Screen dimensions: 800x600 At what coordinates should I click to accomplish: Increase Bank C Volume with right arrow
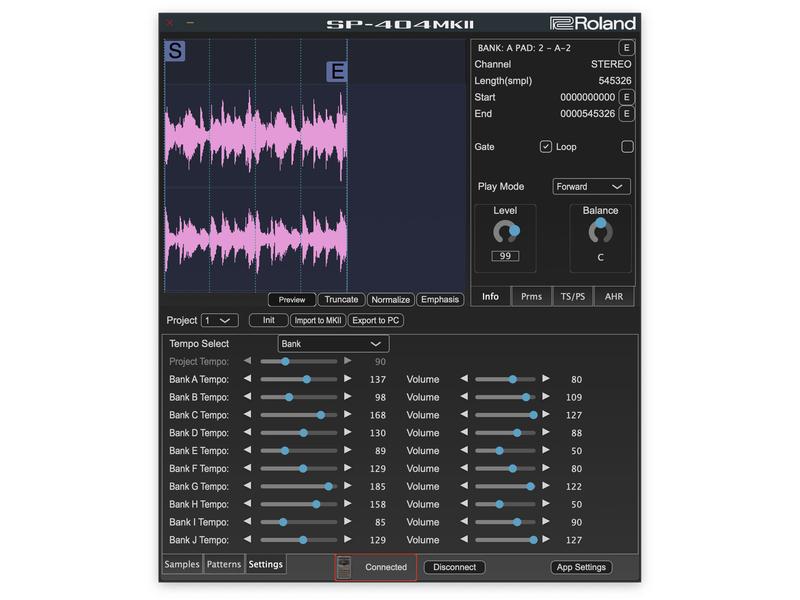coord(546,415)
